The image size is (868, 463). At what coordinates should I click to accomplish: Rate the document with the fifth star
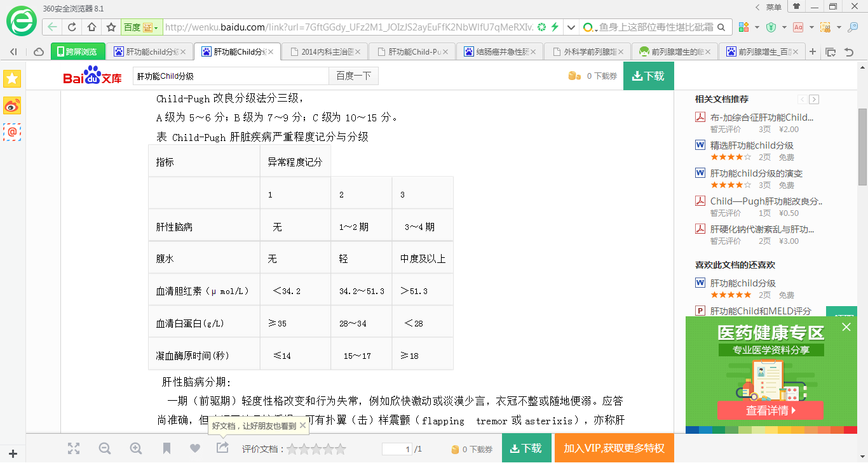pyautogui.click(x=341, y=448)
